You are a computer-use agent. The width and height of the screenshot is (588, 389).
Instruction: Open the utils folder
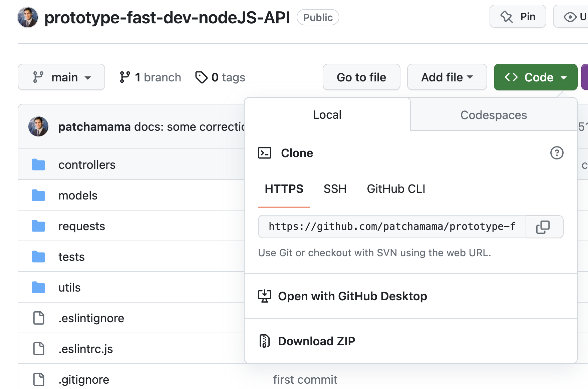click(69, 288)
